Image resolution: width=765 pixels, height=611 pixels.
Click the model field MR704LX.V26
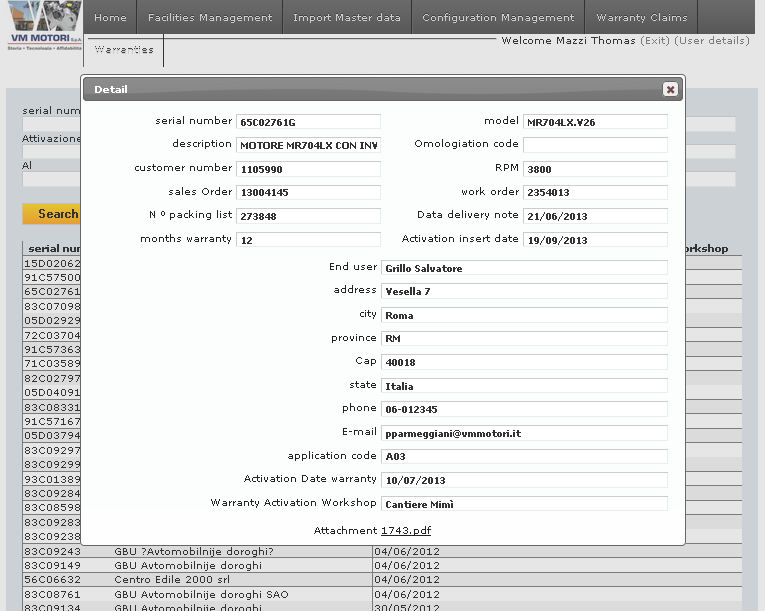tap(595, 122)
